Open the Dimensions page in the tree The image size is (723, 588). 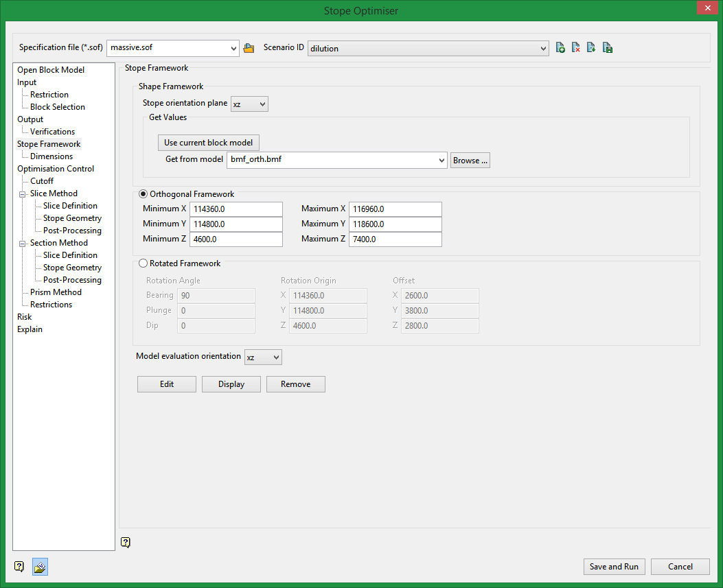tap(51, 156)
